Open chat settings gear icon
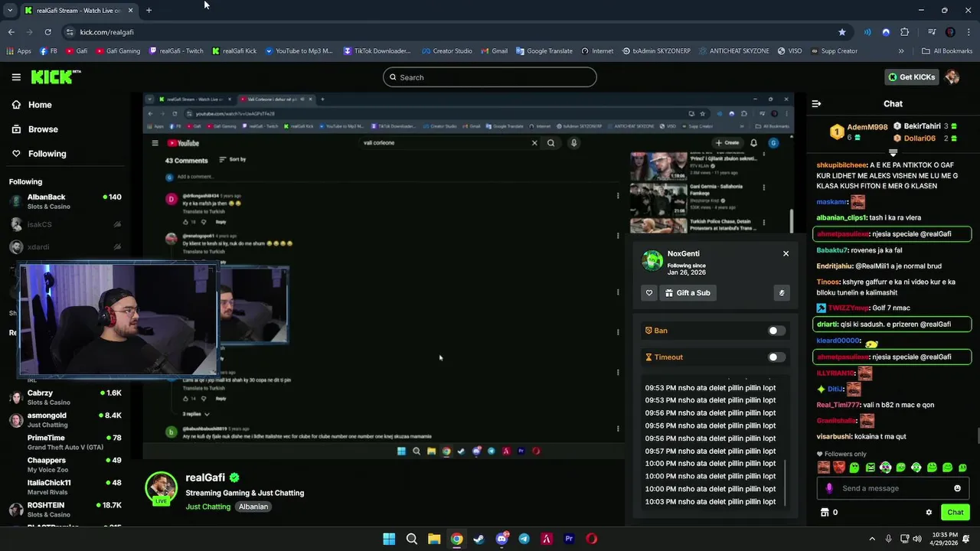Screen dimensions: 980x551 929,513
